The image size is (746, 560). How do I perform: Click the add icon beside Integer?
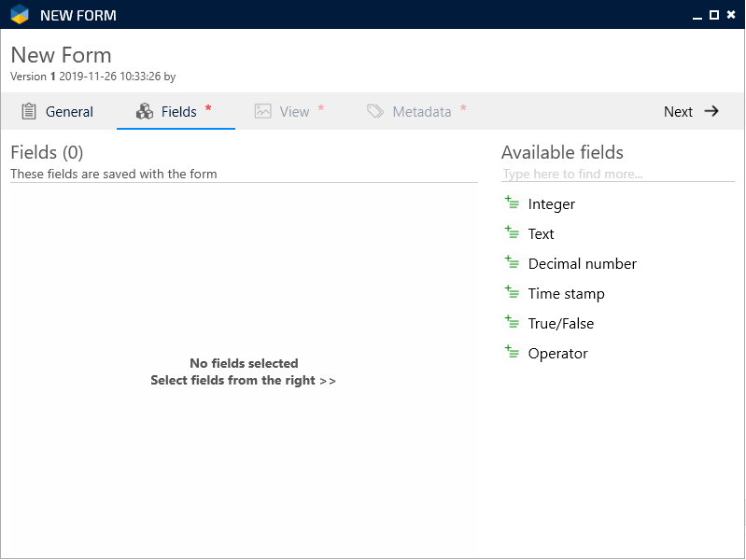512,203
